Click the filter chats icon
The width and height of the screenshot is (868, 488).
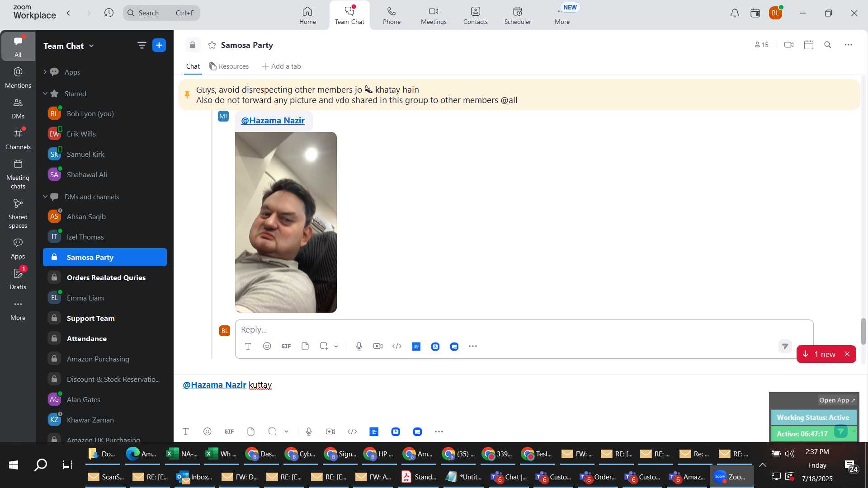(x=142, y=45)
